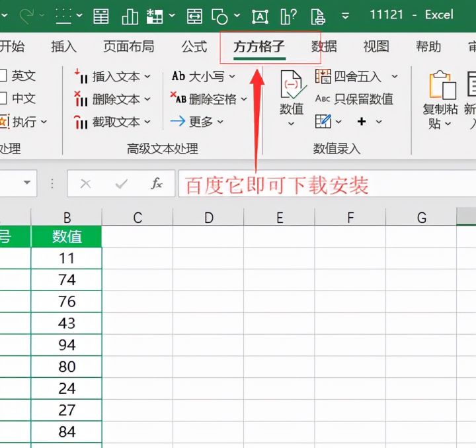Click the Redo icon in quick access toolbar

point(26,16)
